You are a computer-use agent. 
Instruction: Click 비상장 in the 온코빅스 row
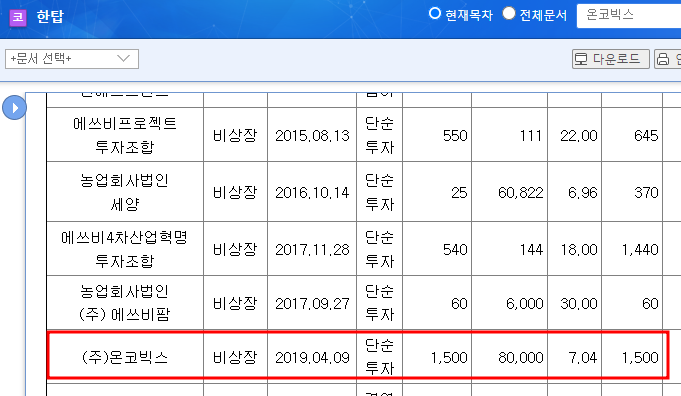(x=235, y=357)
